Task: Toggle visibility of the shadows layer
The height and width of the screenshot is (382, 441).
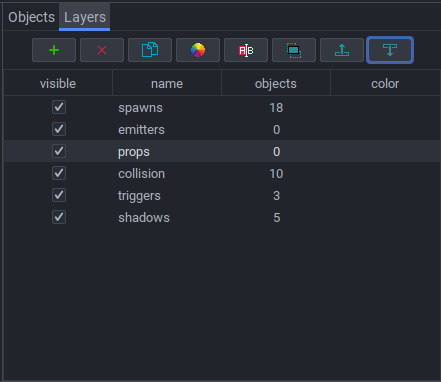Action: coord(59,217)
